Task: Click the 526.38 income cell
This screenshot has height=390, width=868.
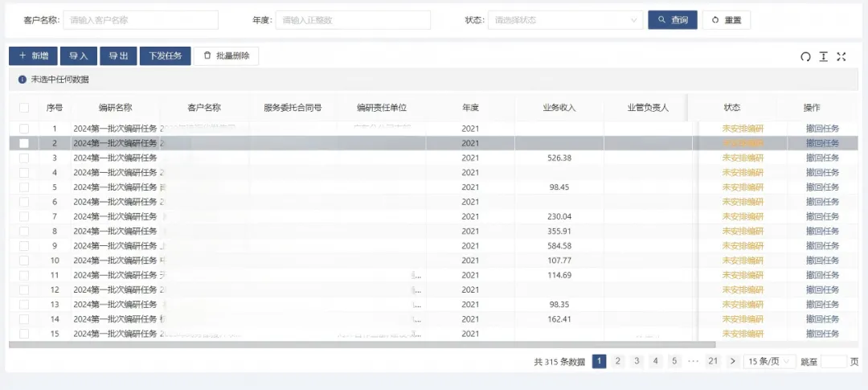Action: coord(559,158)
